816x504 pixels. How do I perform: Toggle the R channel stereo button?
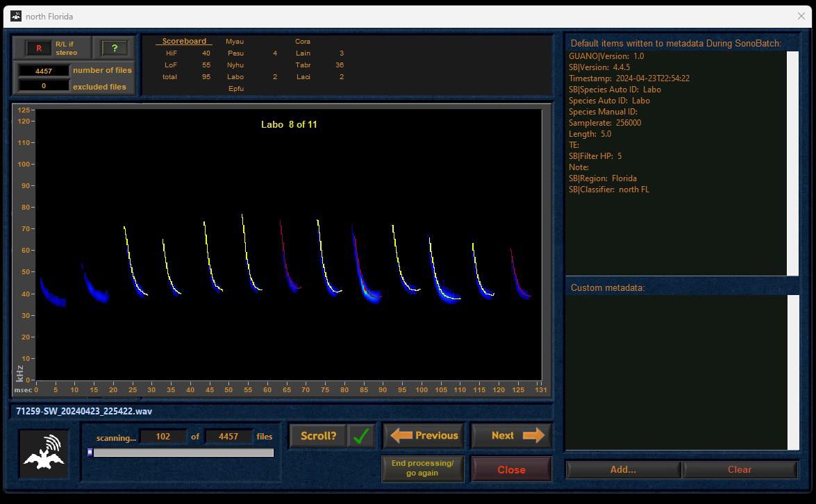(39, 48)
